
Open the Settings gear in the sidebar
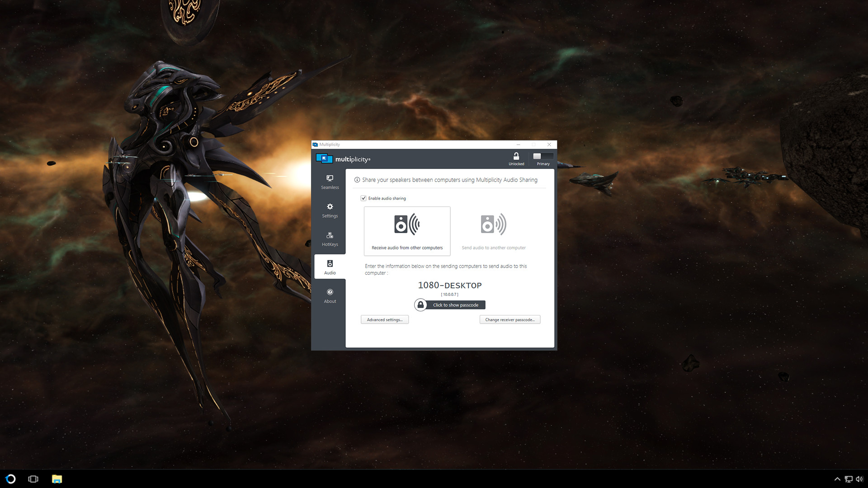point(330,206)
